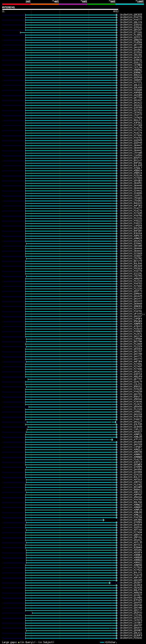Select the UniRef100_A9NNW9 entry
Viewport: 146px width, 644px height.
[x=131, y=457]
